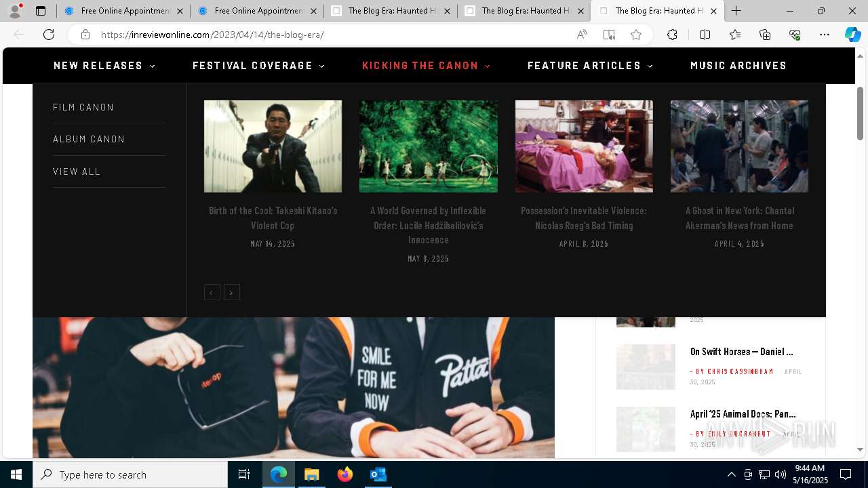Expand the New Releases menu
The width and height of the screenshot is (868, 488).
104,66
